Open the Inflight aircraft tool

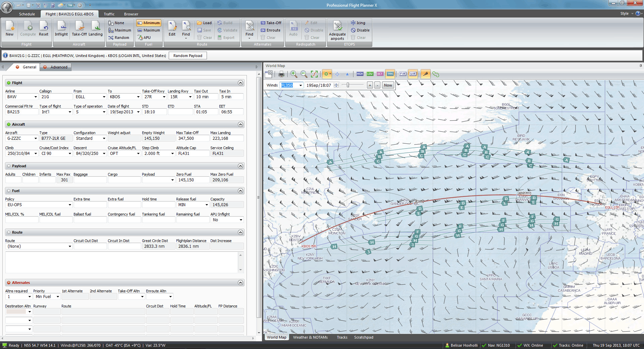(x=61, y=28)
